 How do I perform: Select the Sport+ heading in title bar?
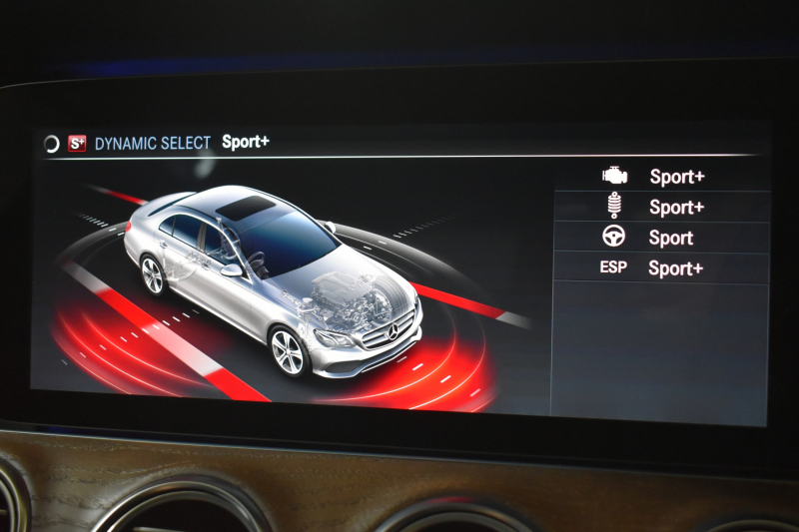(x=246, y=142)
